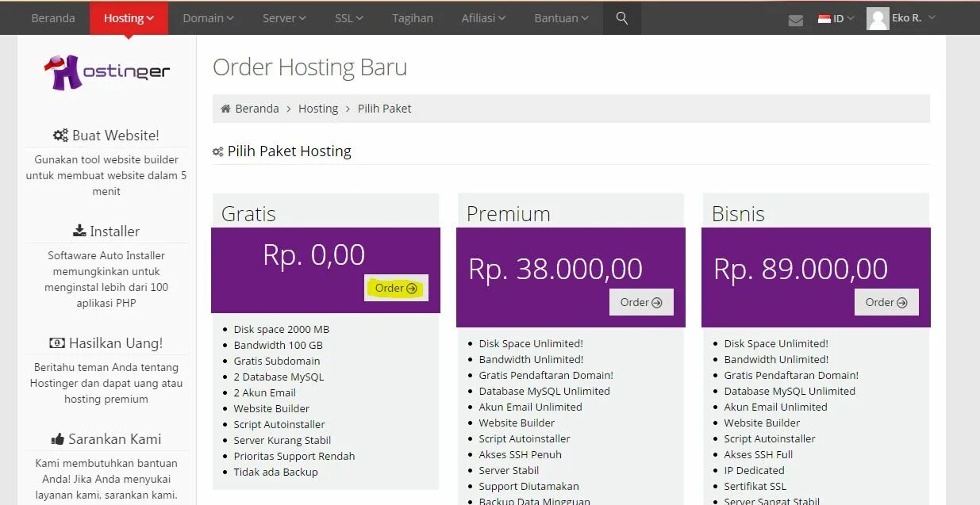This screenshot has width=980, height=505.
Task: Open the envelope messages icon
Action: coord(796,20)
